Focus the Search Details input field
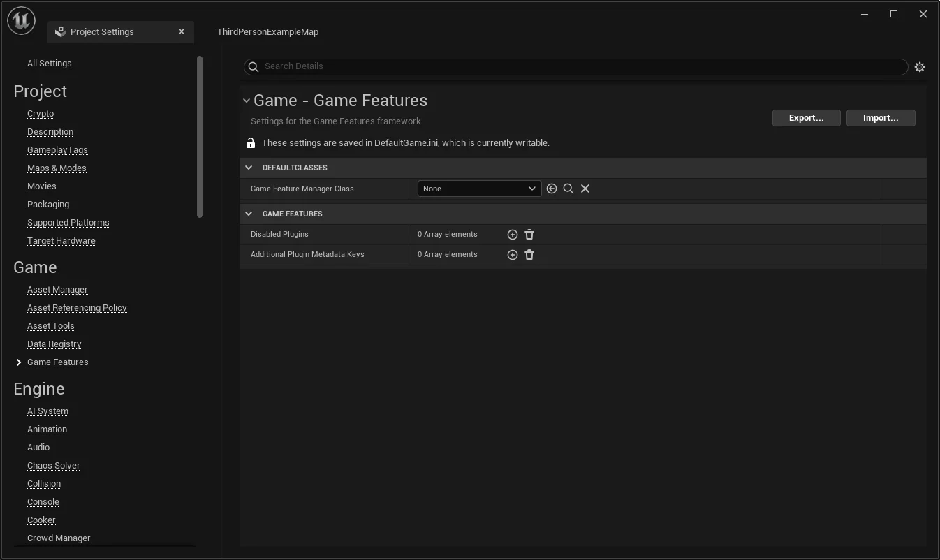This screenshot has height=560, width=940. [580, 66]
